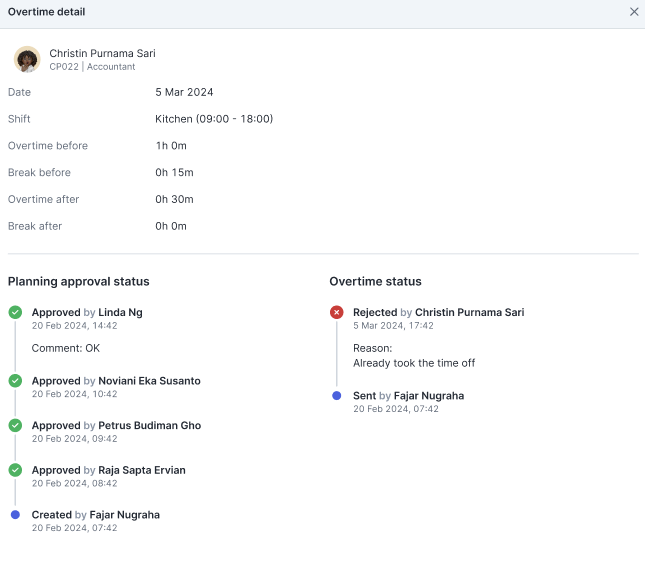Image resolution: width=645 pixels, height=565 pixels.
Task: Click Christin Purnama Sari's avatar photo
Action: point(27,59)
